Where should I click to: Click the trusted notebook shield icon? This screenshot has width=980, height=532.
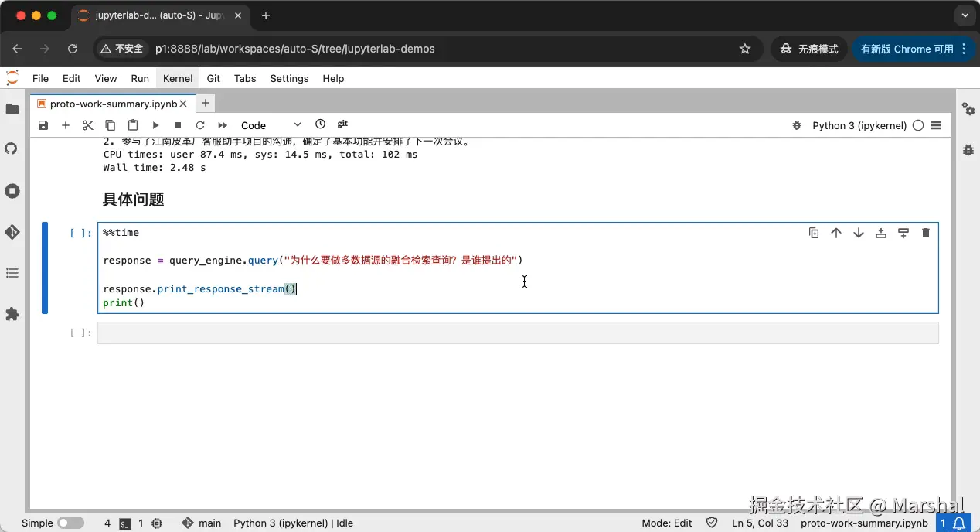[712, 523]
